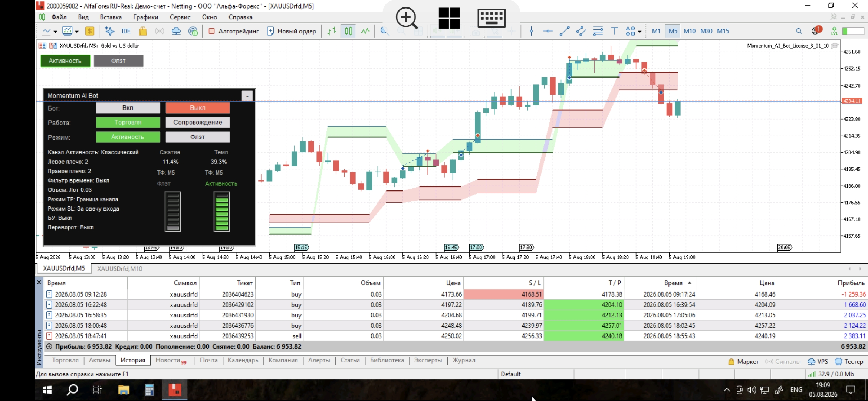Open the search magnifier in toolbar

[799, 31]
